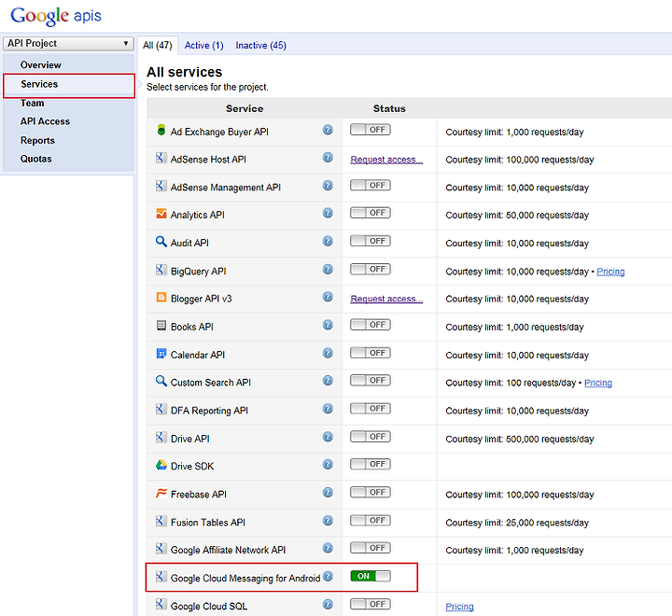This screenshot has height=616, width=672.
Task: Open help icon for Analytics API
Action: pyautogui.click(x=328, y=213)
